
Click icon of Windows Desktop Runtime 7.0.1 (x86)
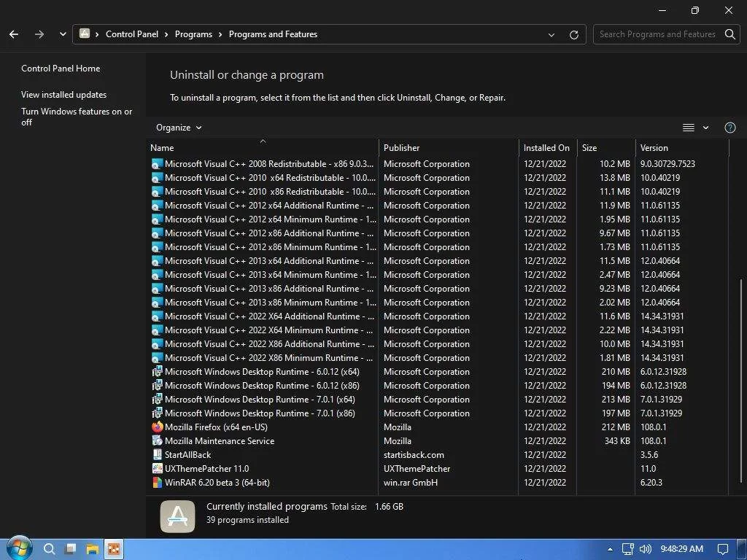click(158, 413)
